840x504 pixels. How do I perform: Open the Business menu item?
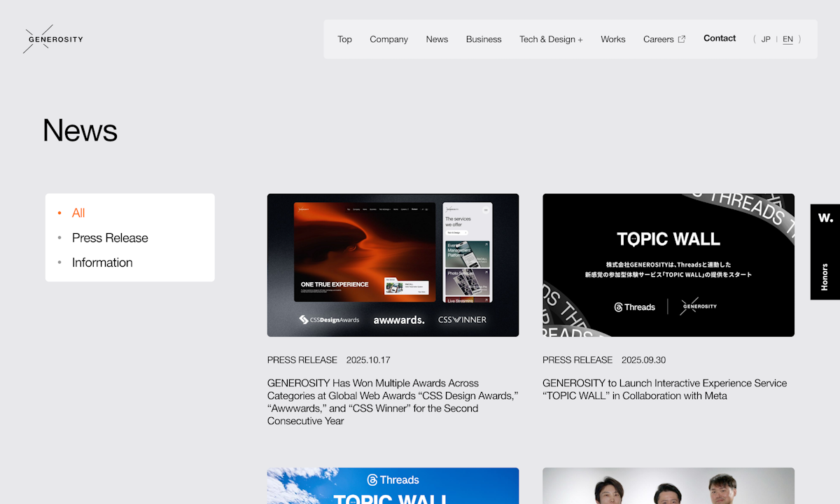click(x=484, y=39)
